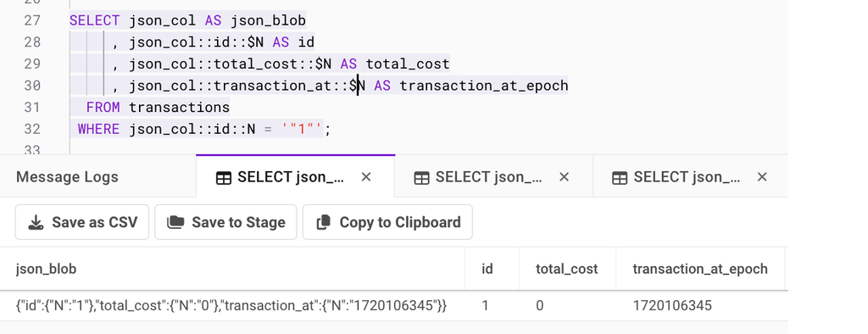The width and height of the screenshot is (868, 334).
Task: Select the 1720106345 result cell
Action: click(672, 306)
